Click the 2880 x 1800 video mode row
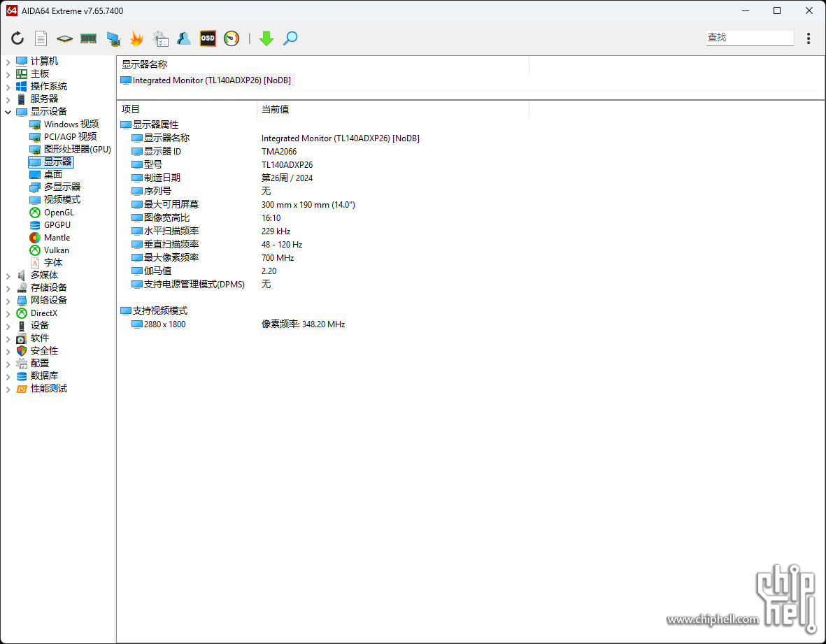Screen dimensions: 826x644 [x=322, y=324]
